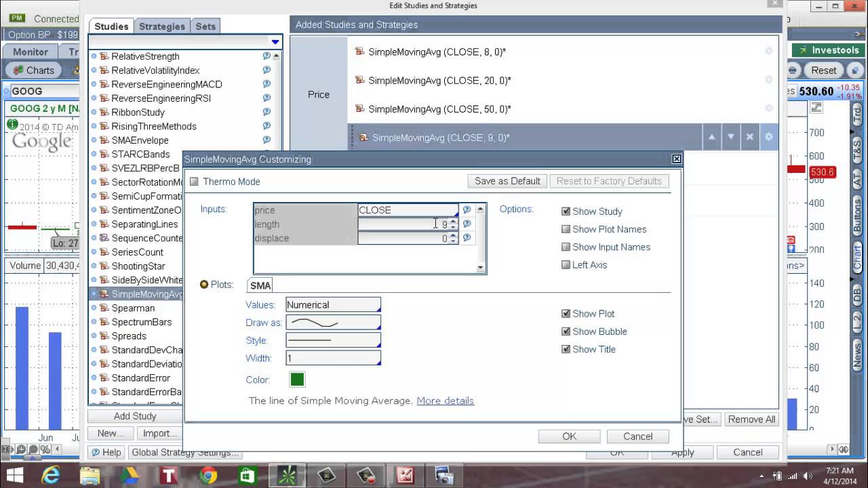
Task: Open the price CLOSE dropdown
Action: (408, 210)
